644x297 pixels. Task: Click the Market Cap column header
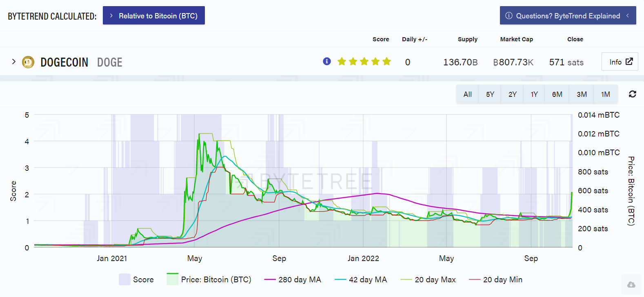tap(517, 39)
